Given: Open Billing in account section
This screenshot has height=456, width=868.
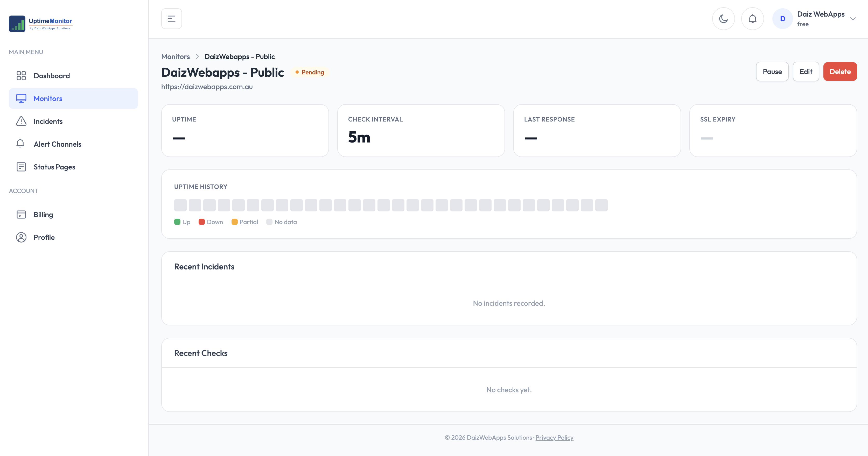Looking at the screenshot, I should pos(73,215).
